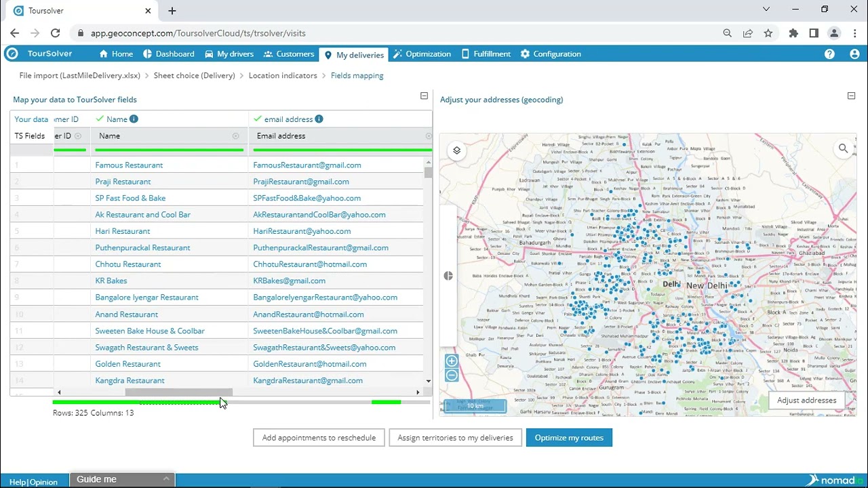Click vertical table scroll down arrow

tap(428, 382)
